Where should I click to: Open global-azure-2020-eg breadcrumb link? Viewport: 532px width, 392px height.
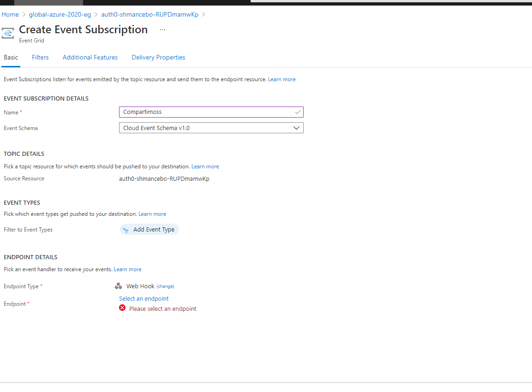pos(60,14)
